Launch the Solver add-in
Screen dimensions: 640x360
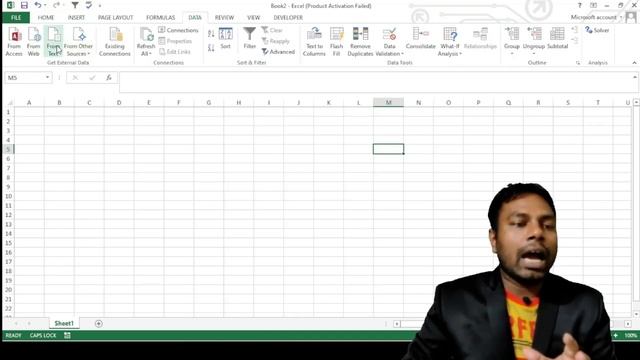(x=597, y=30)
